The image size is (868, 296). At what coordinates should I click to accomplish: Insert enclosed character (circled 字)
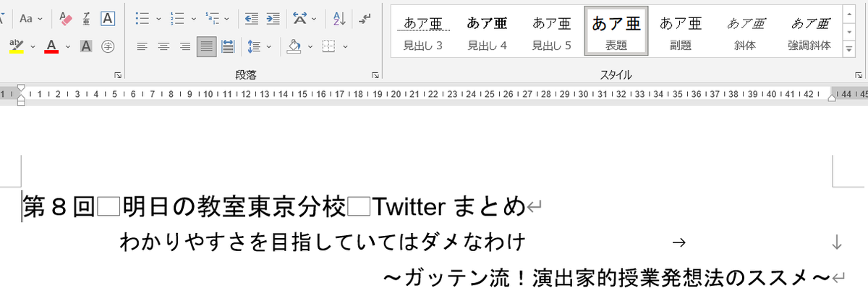108,46
